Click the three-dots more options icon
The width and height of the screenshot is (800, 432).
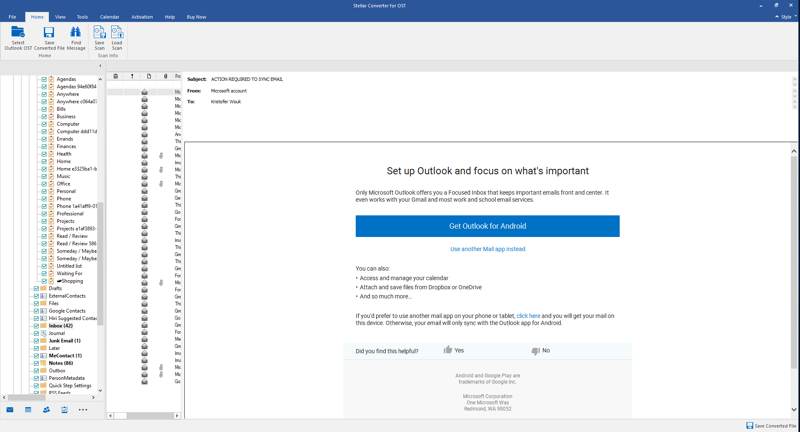[x=83, y=409]
